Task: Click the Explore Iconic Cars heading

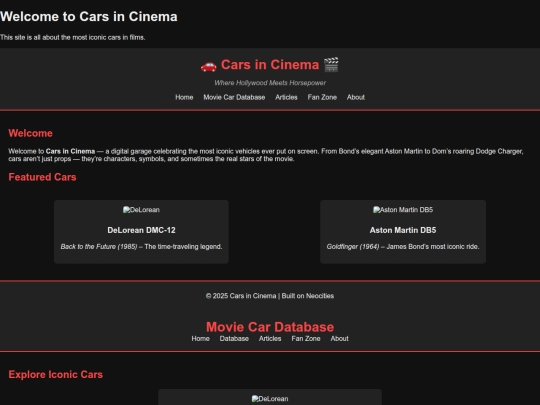Action: click(55, 374)
